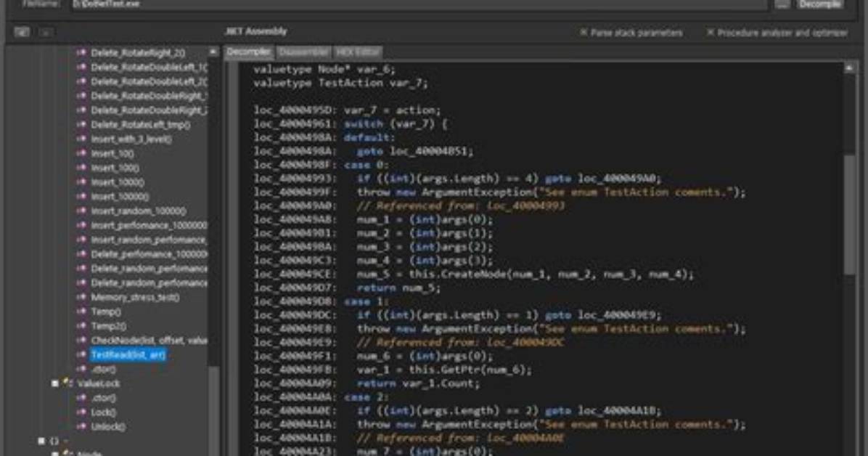Viewport: 868px width, 456px height.
Task: Open the HEX Editor tab
Action: click(x=358, y=52)
